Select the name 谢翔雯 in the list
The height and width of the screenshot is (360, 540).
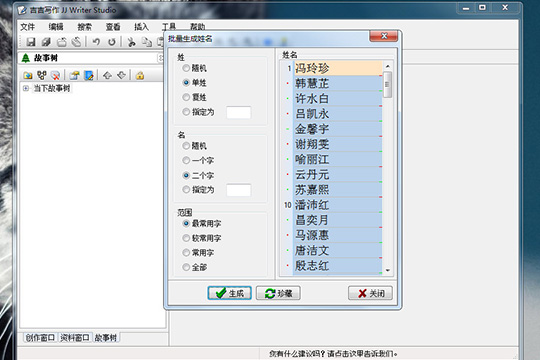(338, 144)
